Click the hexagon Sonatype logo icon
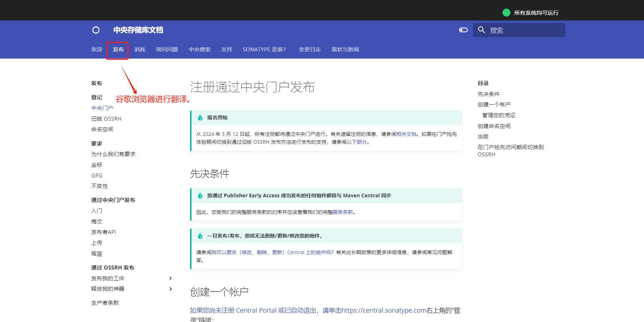Viewport: 644px width, 322px height. click(x=96, y=30)
